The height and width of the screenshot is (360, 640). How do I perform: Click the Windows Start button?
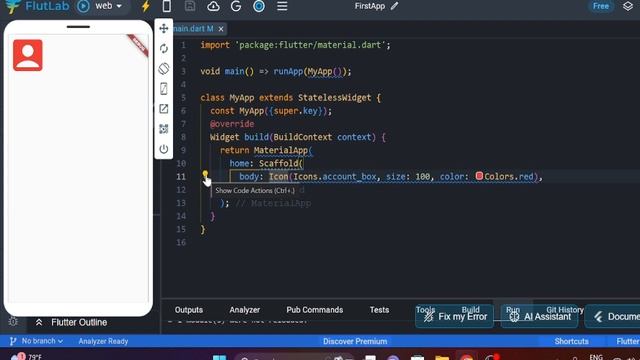click(219, 358)
